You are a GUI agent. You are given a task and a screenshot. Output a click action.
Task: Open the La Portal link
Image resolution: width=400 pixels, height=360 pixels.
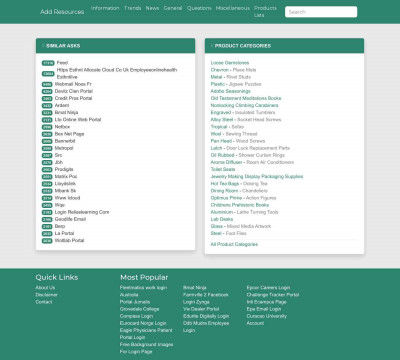coord(64,233)
